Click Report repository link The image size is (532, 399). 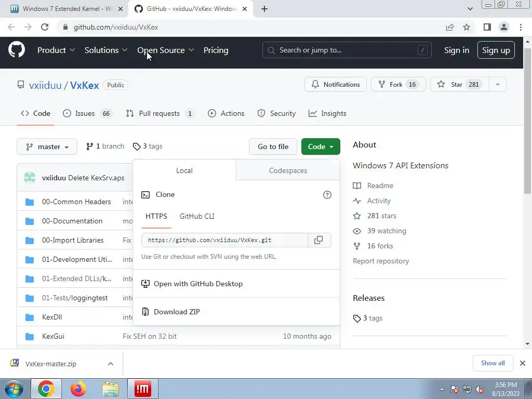coord(381,261)
